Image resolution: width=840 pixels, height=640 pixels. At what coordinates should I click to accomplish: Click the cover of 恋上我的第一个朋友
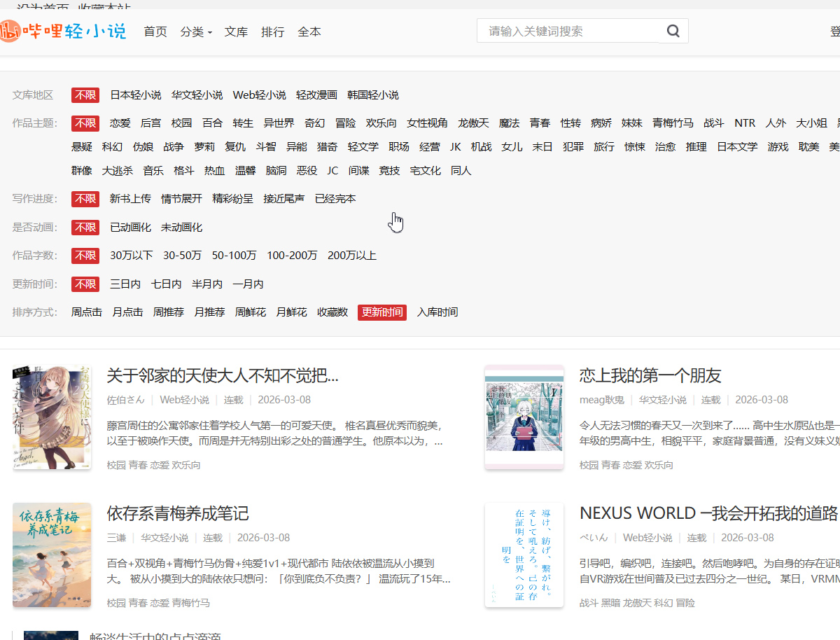[524, 416]
